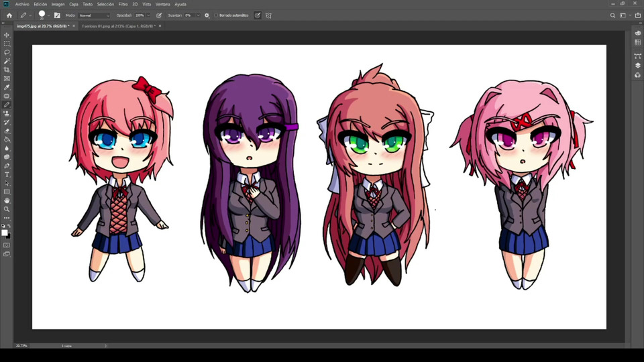644x362 pixels.
Task: Swap foreground and background colors
Action: click(9, 226)
